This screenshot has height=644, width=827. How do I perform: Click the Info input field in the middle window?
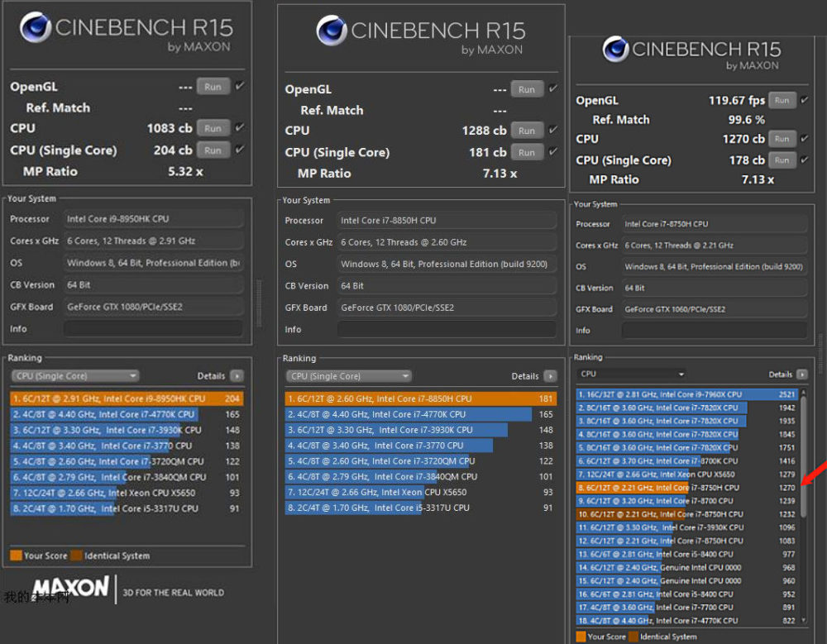pos(447,330)
